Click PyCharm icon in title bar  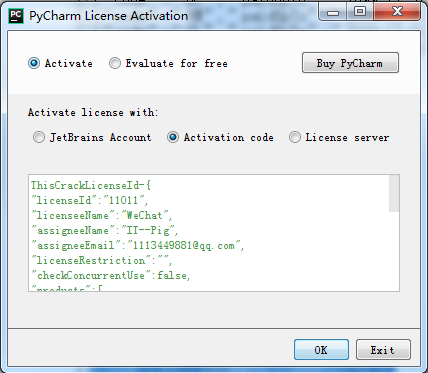tap(16, 16)
